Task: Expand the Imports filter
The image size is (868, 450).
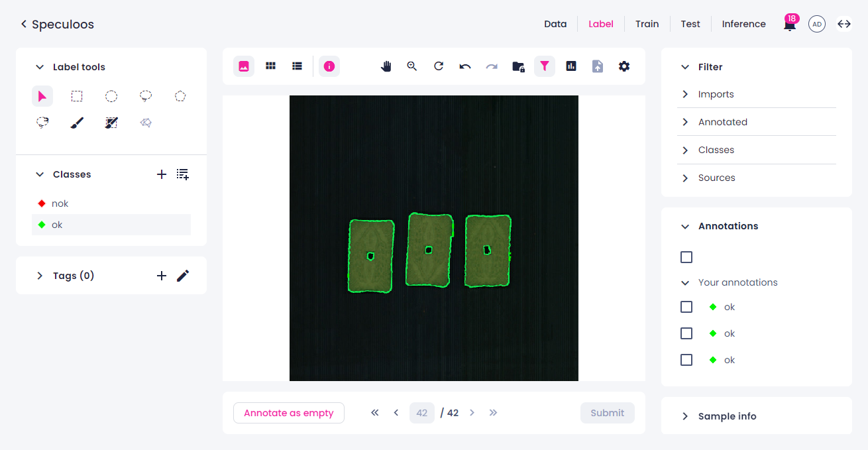Action: (685, 94)
